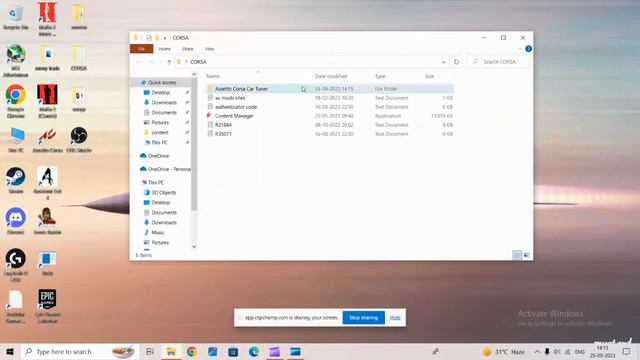Launch the Assetto Corsa desktop shortcut

click(47, 140)
